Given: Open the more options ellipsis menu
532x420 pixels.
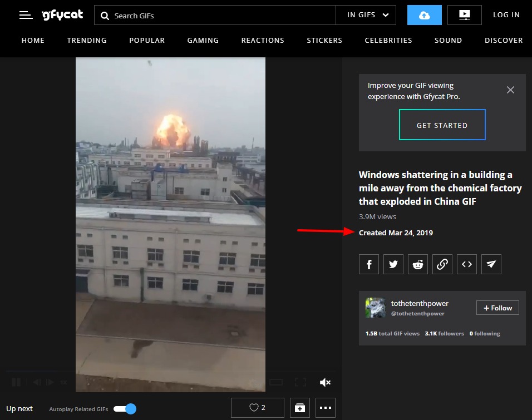Looking at the screenshot, I should pos(326,407).
